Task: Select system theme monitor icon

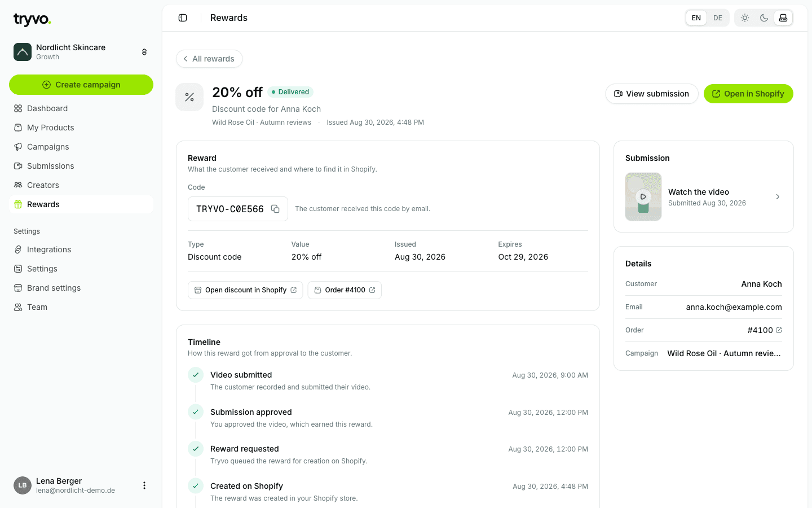Action: click(783, 18)
